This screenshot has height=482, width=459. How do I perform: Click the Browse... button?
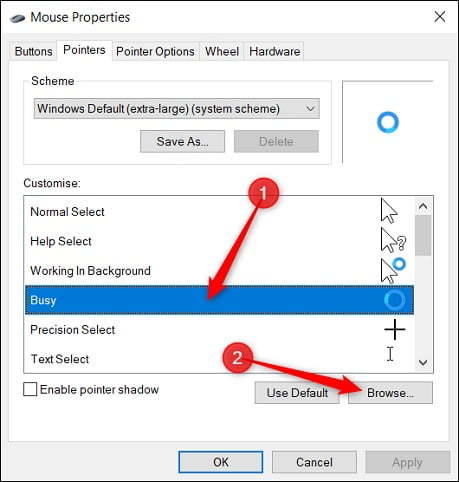click(390, 393)
